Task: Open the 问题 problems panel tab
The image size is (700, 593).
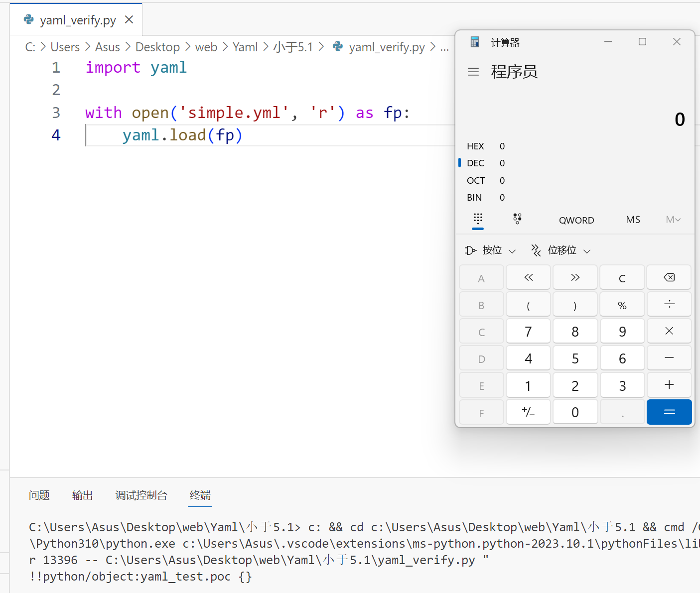Action: tap(39, 495)
